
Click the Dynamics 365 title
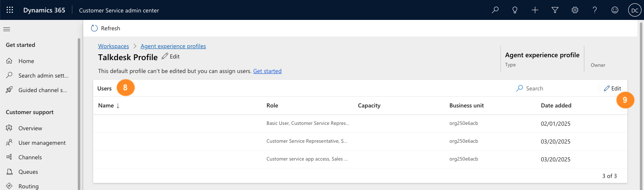point(44,10)
